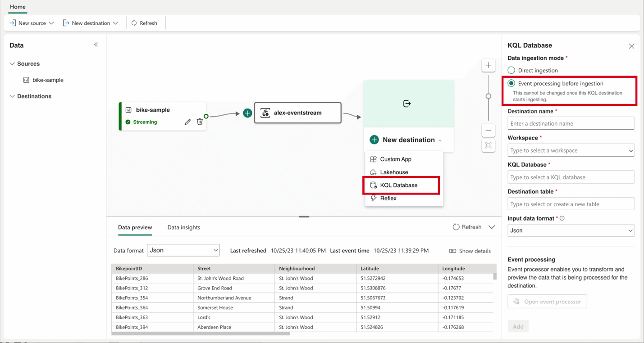Collapse the New destination chevron on canvas
The width and height of the screenshot is (644, 343).
click(x=440, y=140)
